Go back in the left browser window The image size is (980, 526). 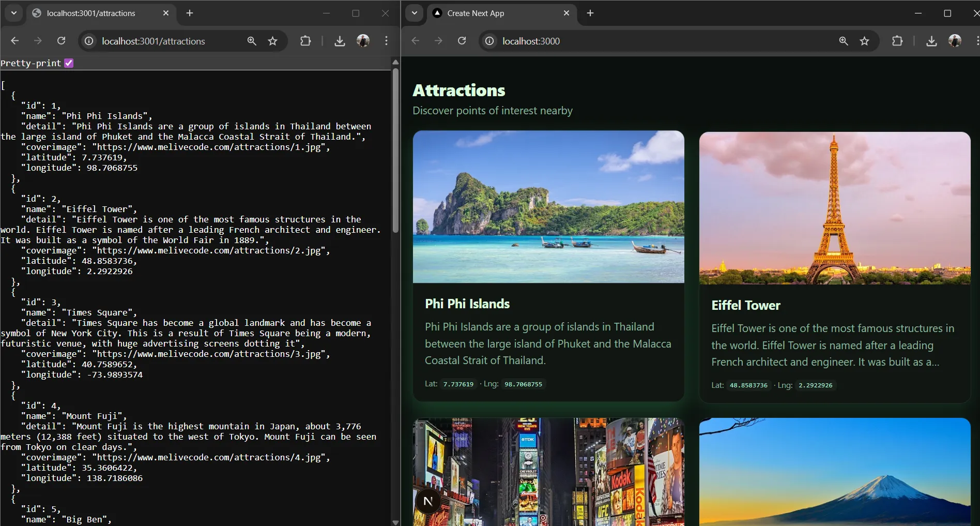(x=15, y=41)
